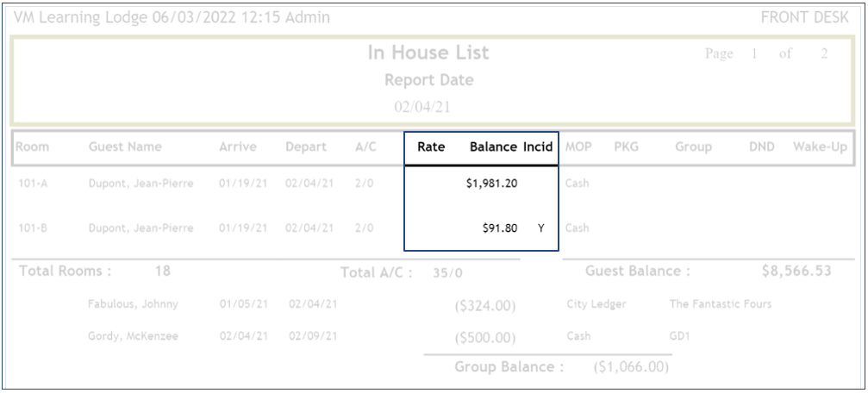Click the In House List report title
The width and height of the screenshot is (868, 393).
click(428, 53)
